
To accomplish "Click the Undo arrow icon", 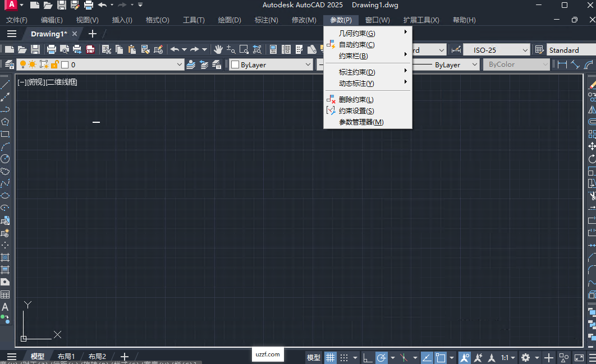I will (x=174, y=49).
